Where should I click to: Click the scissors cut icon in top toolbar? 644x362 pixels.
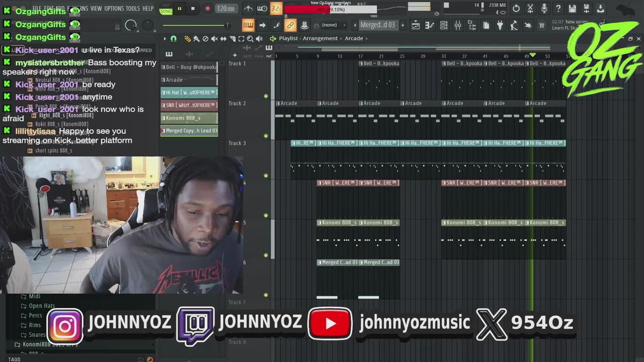click(x=530, y=9)
